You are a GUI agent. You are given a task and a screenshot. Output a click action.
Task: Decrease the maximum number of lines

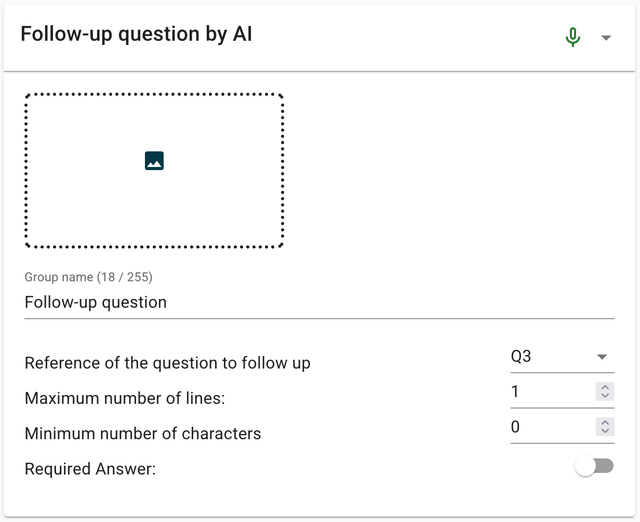[x=604, y=397]
